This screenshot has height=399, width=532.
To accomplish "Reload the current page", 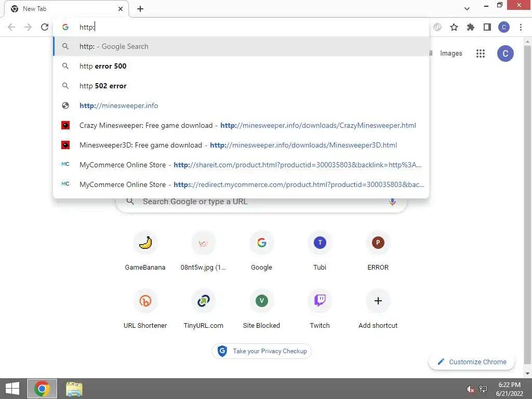I will point(45,27).
